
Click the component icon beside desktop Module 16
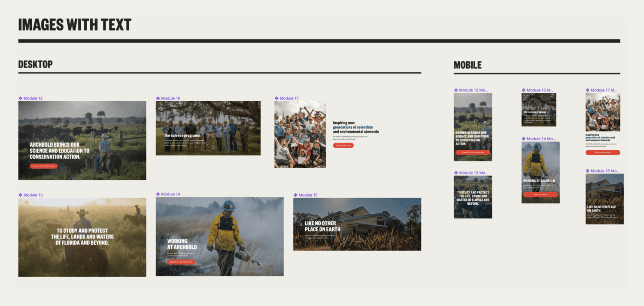(x=158, y=98)
